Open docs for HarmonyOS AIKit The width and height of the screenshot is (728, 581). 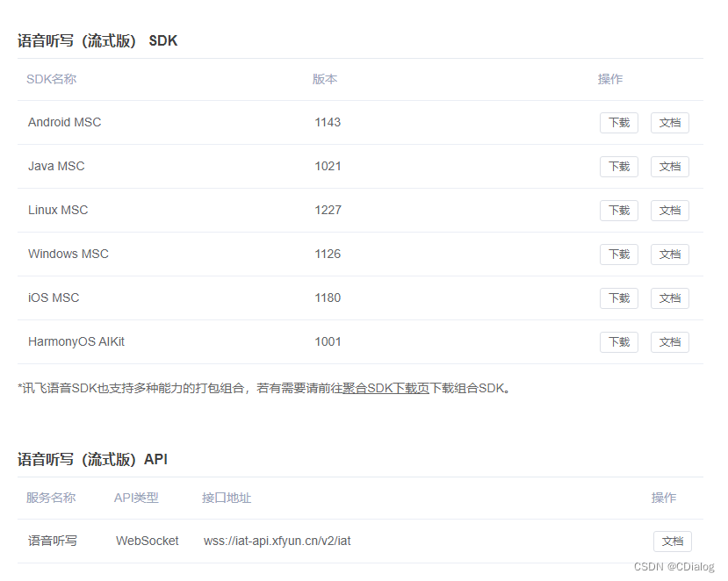coord(669,342)
